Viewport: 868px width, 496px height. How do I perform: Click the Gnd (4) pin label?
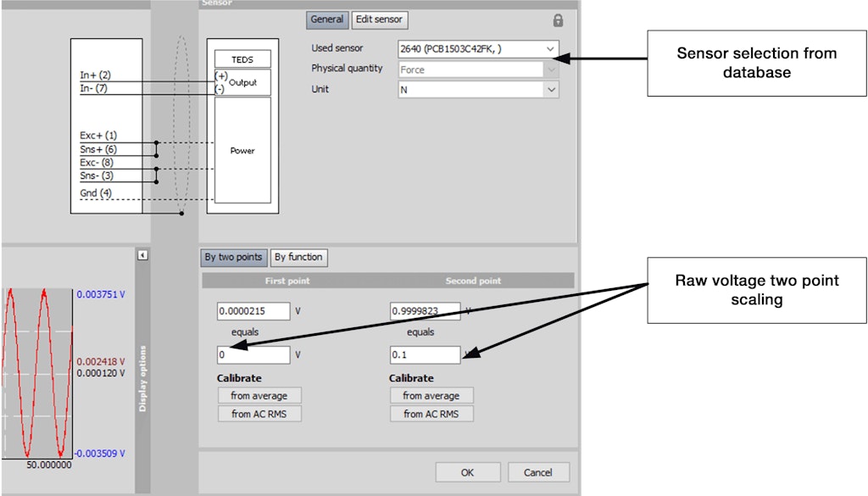(96, 193)
